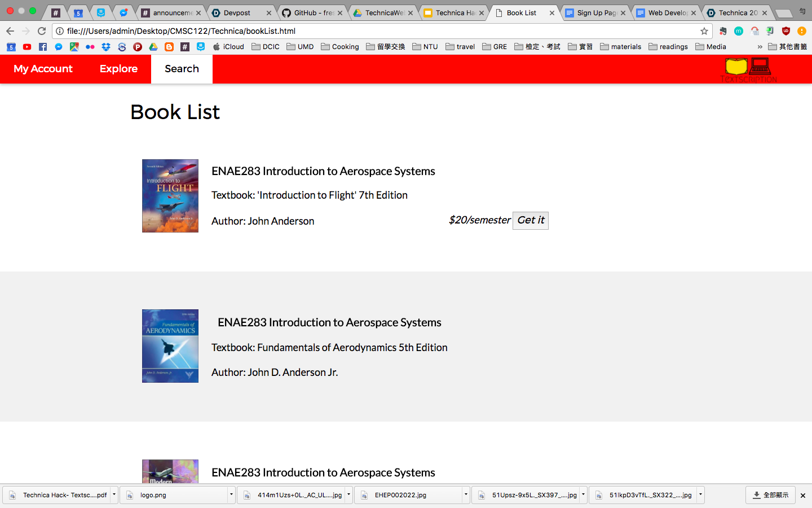Reload the Book List page
Image resolution: width=812 pixels, height=508 pixels.
[x=42, y=31]
